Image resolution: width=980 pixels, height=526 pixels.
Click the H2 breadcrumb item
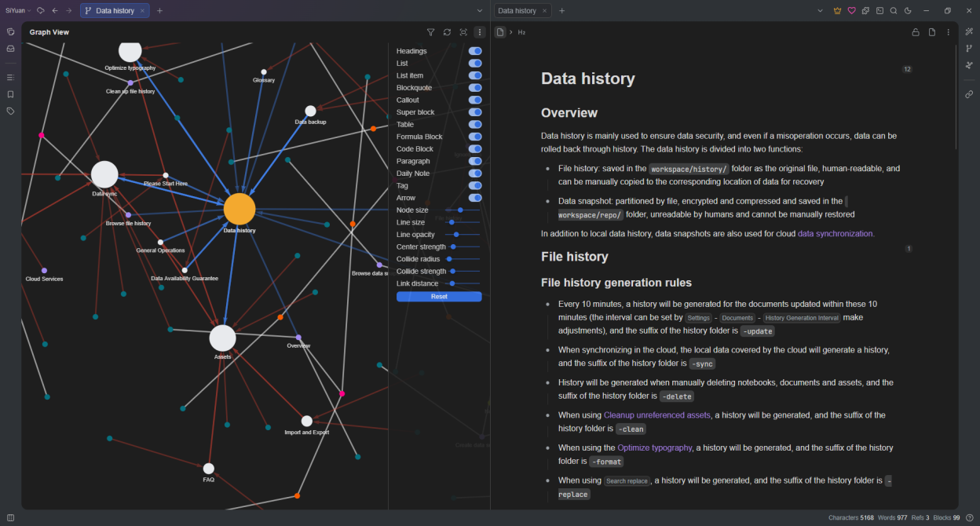click(x=521, y=32)
